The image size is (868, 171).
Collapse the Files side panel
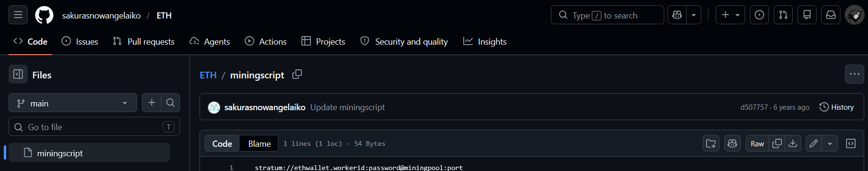(x=18, y=75)
